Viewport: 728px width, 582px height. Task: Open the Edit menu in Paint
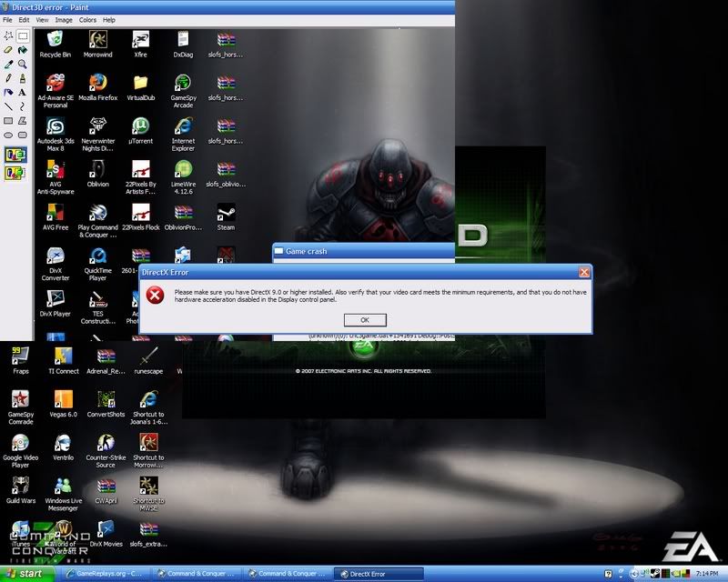pyautogui.click(x=24, y=20)
